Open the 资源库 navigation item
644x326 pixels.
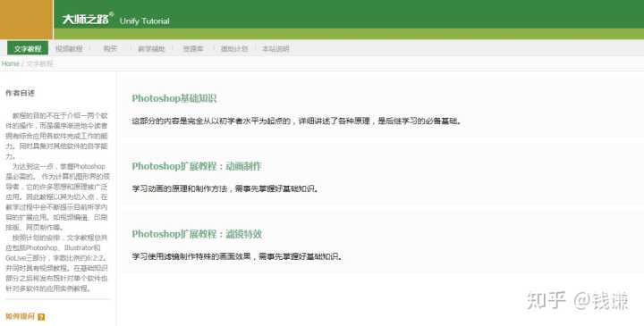[193, 48]
